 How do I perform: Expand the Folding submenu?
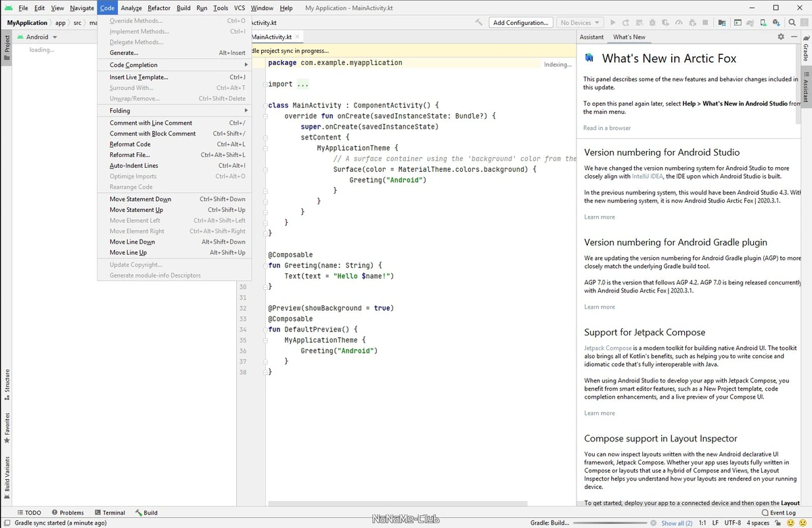pyautogui.click(x=175, y=110)
